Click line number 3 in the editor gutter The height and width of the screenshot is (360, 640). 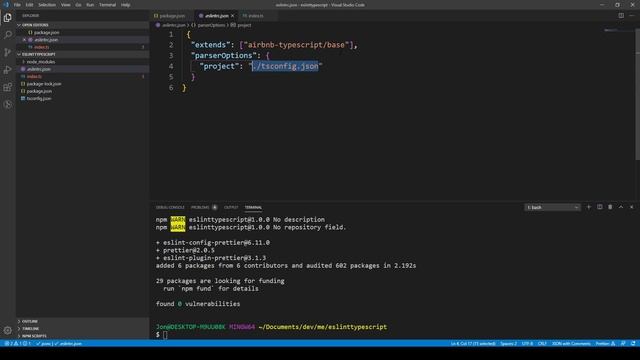(171, 56)
